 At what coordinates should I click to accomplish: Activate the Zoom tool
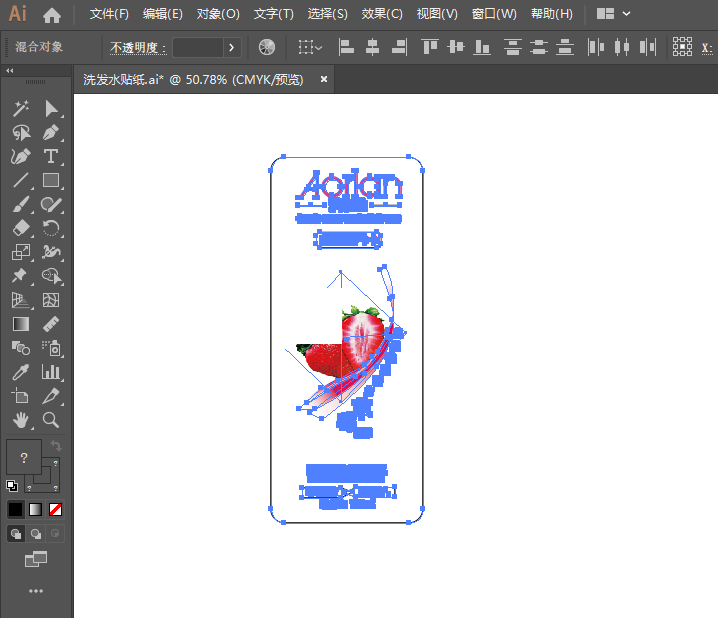[x=51, y=419]
